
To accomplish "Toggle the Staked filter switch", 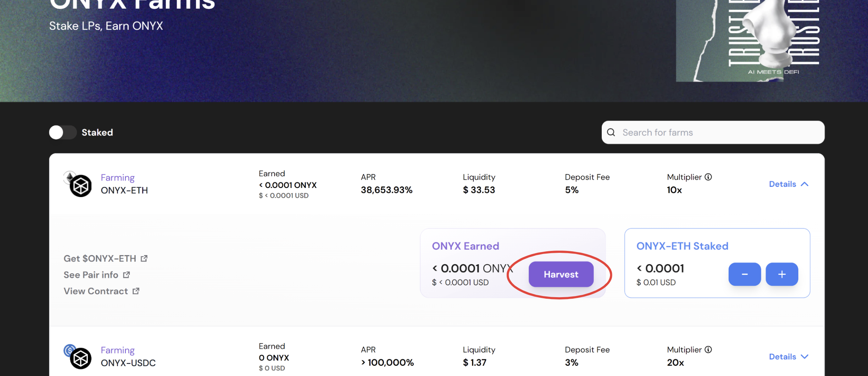I will [x=62, y=132].
